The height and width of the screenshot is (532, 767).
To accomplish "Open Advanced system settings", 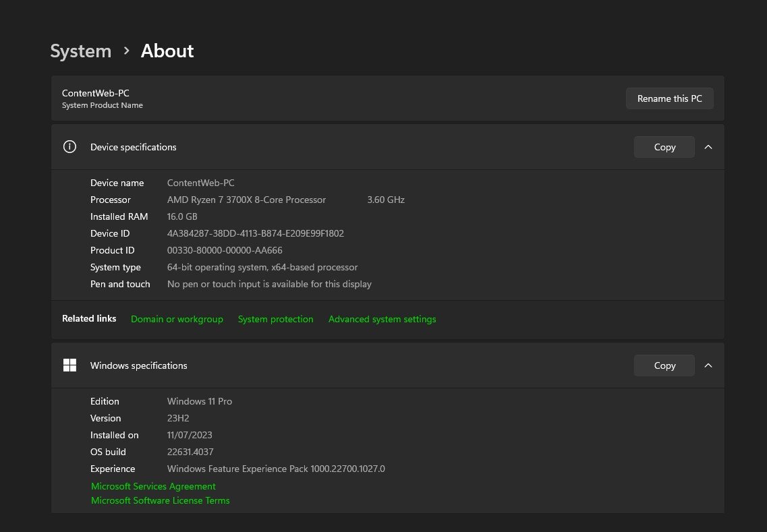I will tap(382, 319).
